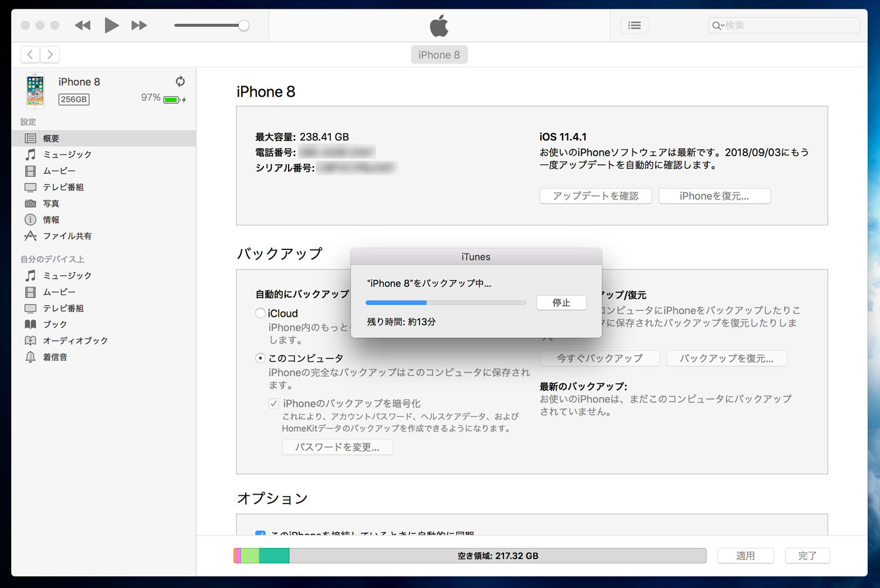
Task: Click 残り時間: 約13分 text
Action: (401, 322)
